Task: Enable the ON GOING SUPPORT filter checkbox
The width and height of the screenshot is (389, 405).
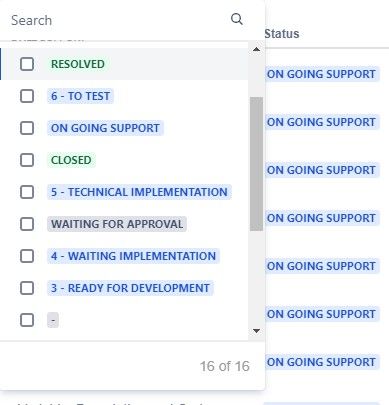Action: click(x=27, y=128)
